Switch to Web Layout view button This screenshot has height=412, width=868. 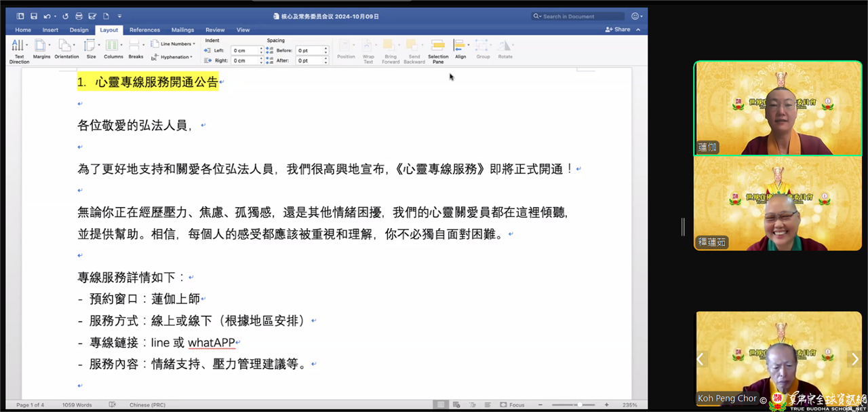(x=456, y=405)
